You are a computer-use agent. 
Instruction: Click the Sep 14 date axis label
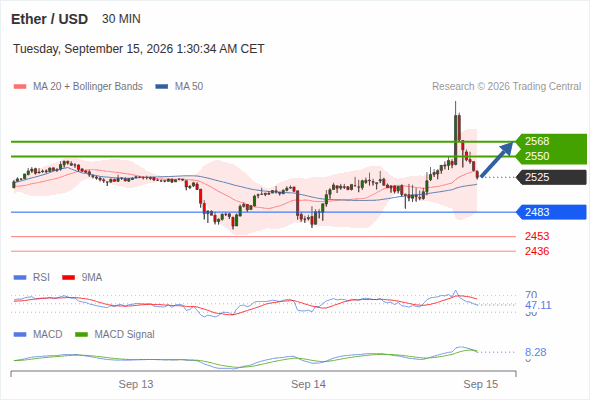(x=308, y=384)
